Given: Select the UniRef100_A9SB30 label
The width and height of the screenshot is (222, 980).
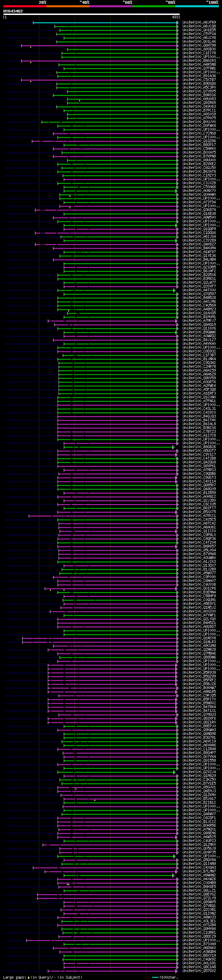Looking at the screenshot, I should coord(199,49).
